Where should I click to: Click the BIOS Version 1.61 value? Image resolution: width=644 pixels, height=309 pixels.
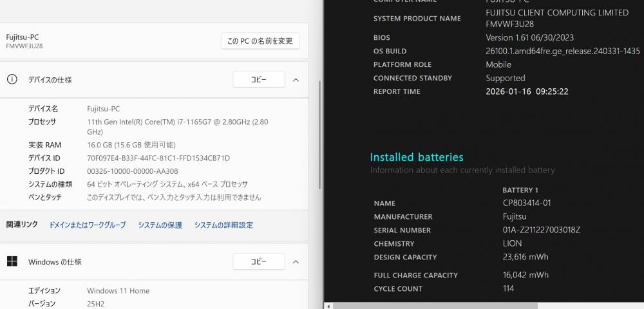click(530, 37)
